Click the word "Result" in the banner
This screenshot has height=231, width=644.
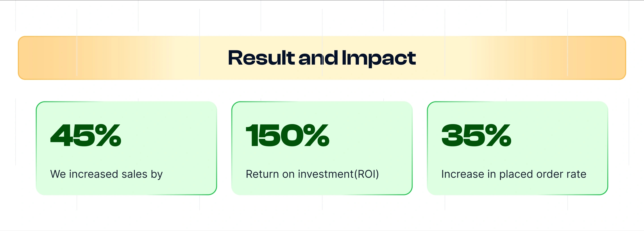[x=261, y=58]
